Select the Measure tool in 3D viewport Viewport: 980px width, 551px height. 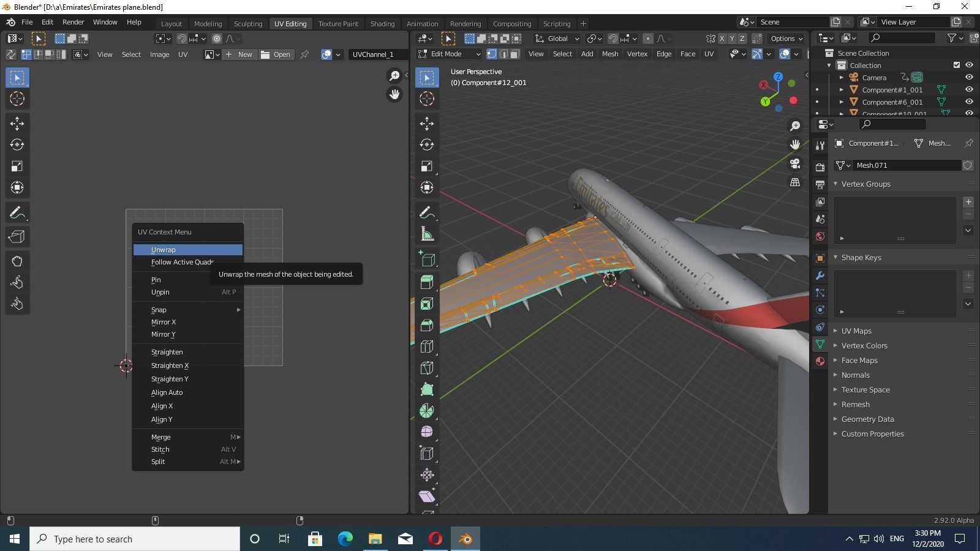pos(427,234)
